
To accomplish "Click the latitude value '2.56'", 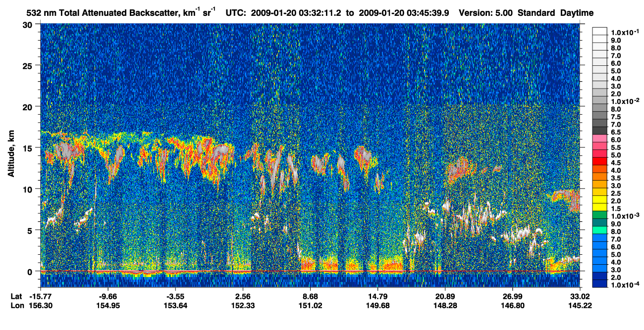I will click(x=242, y=296).
